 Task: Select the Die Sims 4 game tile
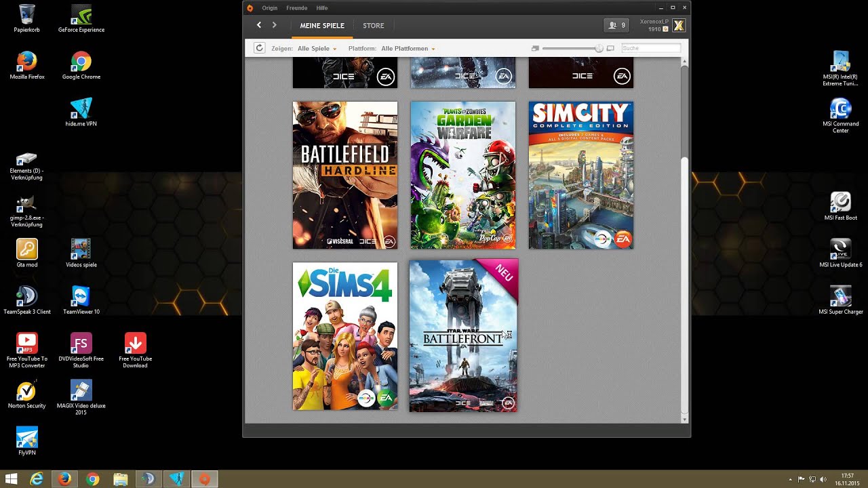click(345, 337)
